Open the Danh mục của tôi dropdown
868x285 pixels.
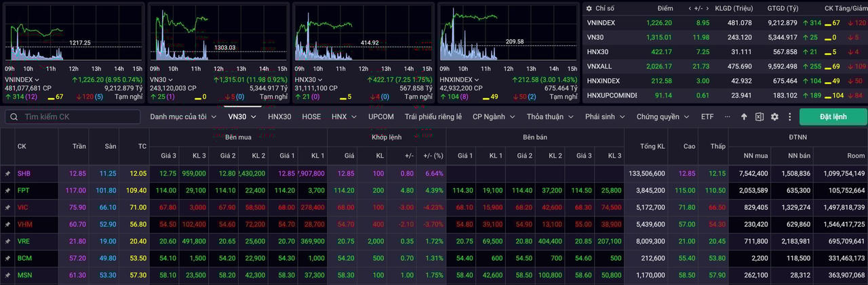pos(183,116)
